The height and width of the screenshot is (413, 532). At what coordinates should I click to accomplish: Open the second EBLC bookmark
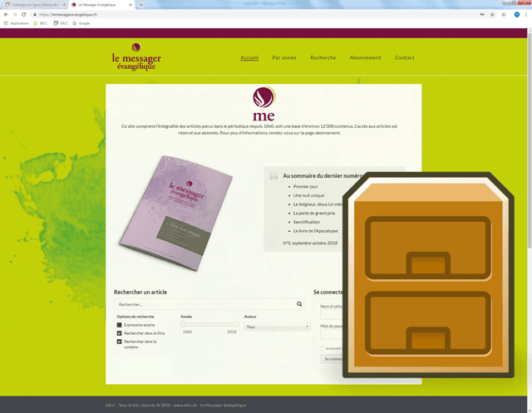coord(61,23)
